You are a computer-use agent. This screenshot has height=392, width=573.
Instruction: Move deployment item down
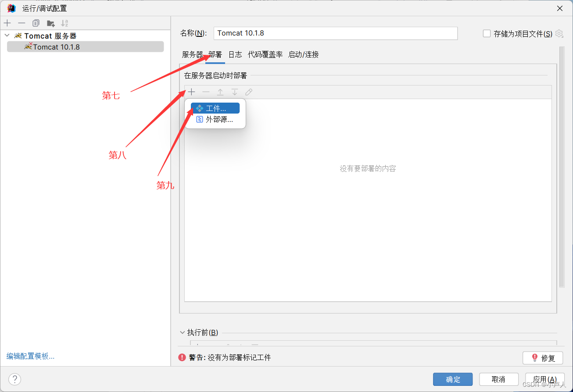(235, 92)
